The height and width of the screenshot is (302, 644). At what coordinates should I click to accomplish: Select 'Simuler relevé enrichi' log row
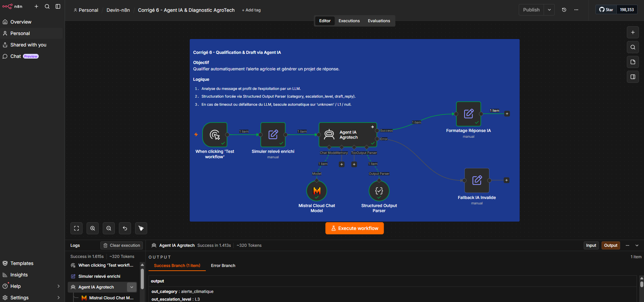(x=102, y=276)
